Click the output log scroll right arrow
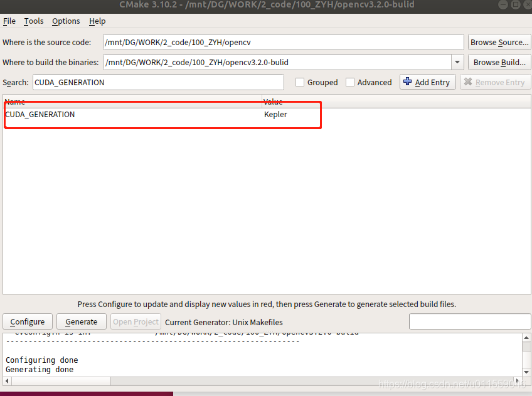The image size is (532, 396). (518, 381)
